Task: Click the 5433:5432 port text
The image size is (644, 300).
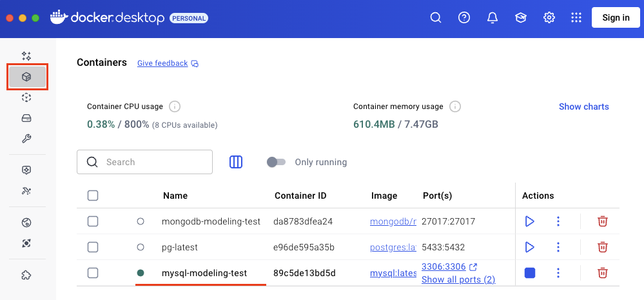Action: [444, 247]
